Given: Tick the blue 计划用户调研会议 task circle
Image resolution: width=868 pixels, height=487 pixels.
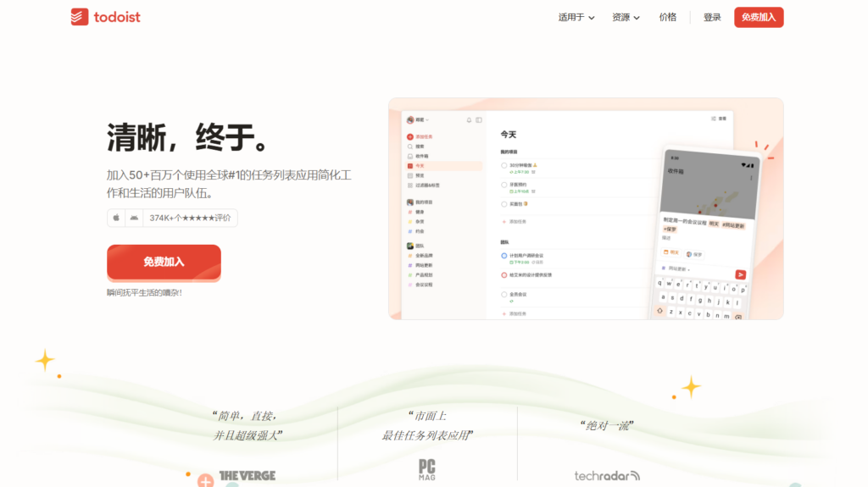Looking at the screenshot, I should [x=504, y=255].
